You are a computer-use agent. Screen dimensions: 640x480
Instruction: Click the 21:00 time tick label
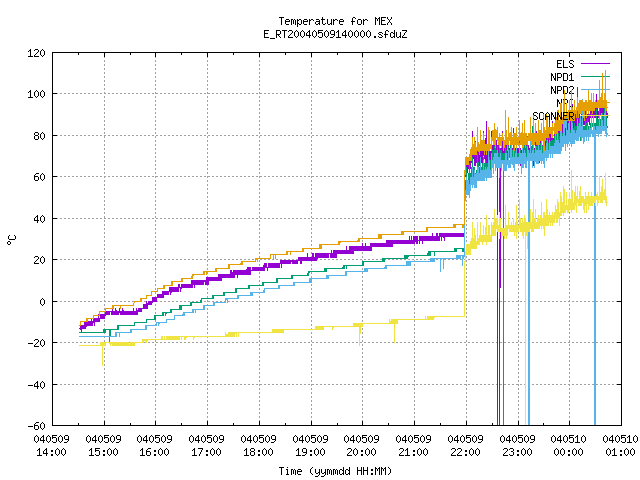[413, 452]
